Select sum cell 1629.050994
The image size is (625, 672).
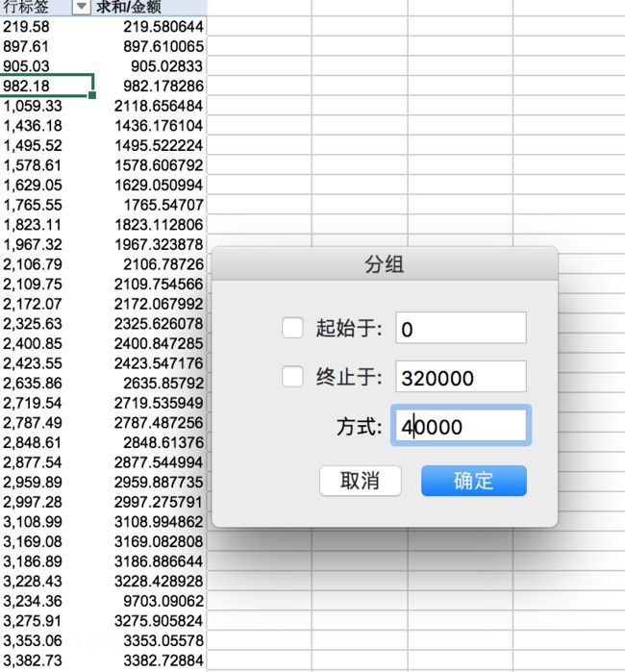click(150, 186)
